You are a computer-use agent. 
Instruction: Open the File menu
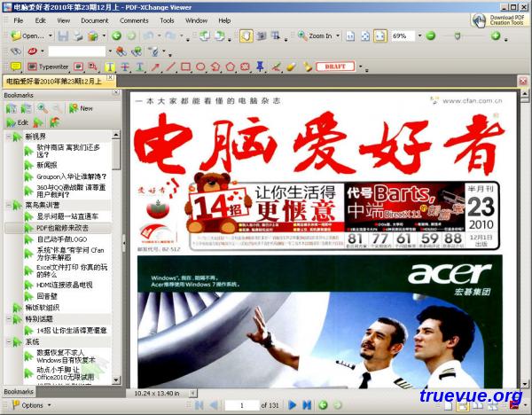tap(19, 20)
